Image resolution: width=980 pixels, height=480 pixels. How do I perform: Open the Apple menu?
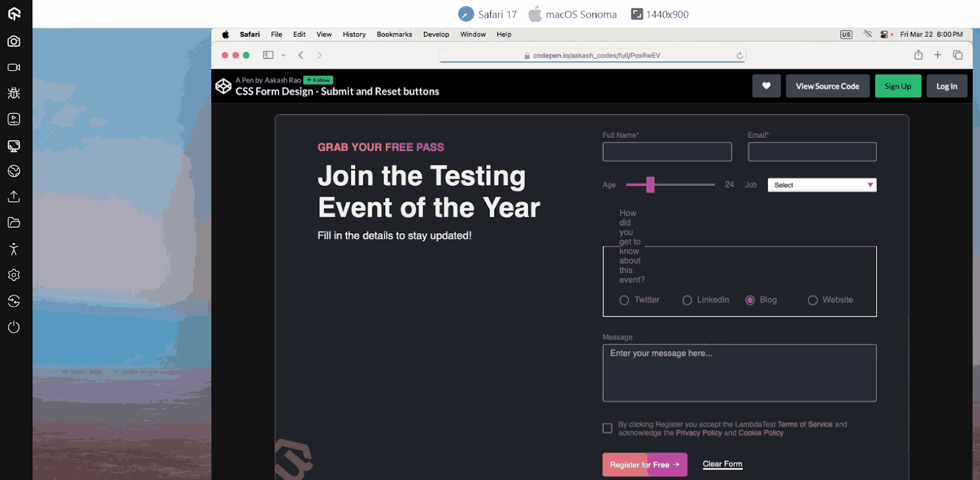click(x=225, y=34)
